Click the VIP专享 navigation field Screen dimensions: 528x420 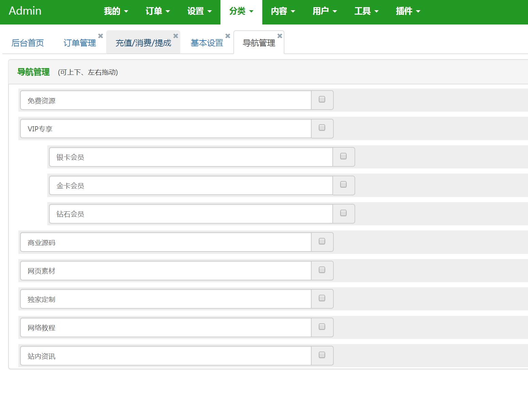(166, 129)
